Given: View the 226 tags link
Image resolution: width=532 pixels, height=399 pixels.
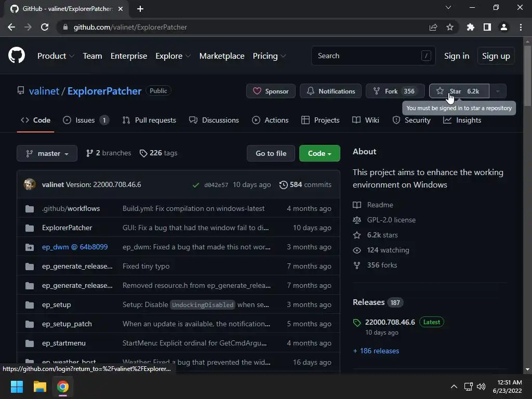Looking at the screenshot, I should (x=158, y=153).
